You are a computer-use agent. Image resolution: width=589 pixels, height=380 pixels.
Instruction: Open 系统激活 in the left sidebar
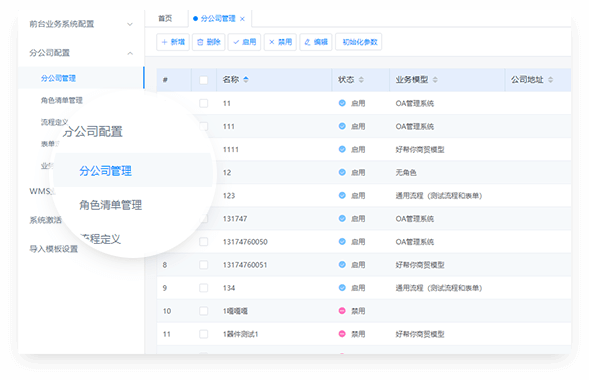tap(45, 220)
